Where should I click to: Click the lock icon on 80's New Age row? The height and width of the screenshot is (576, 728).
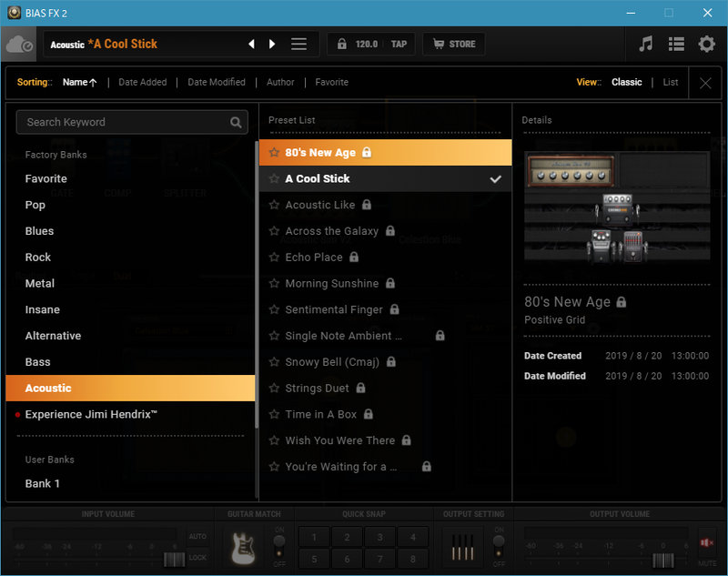pyautogui.click(x=367, y=152)
